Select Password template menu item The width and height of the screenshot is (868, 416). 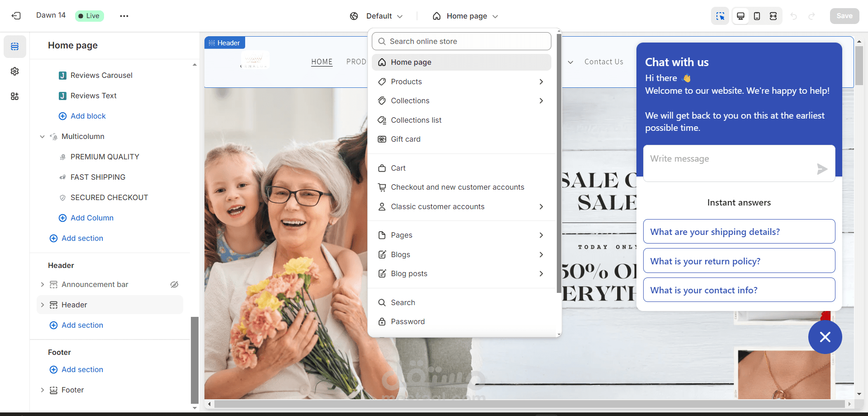461,321
